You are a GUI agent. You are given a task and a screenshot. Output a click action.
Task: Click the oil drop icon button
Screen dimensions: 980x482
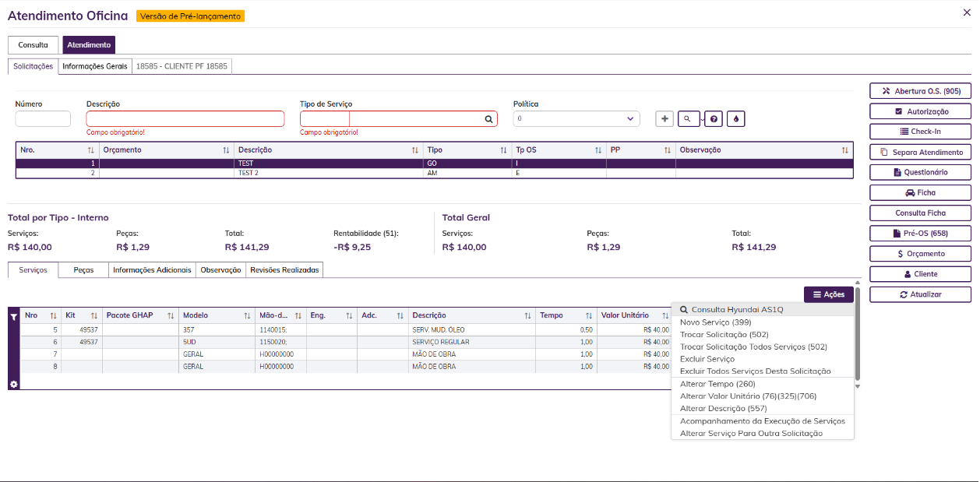coord(736,118)
